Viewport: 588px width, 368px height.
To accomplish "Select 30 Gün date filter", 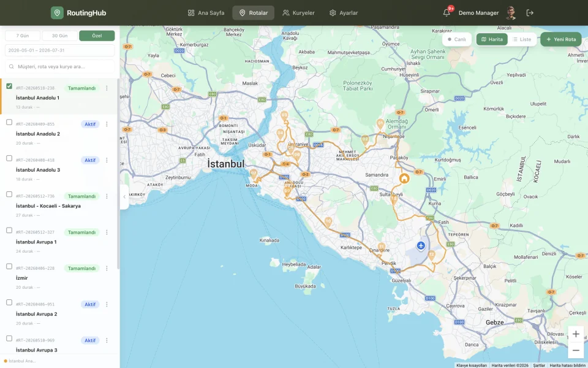I will [59, 36].
